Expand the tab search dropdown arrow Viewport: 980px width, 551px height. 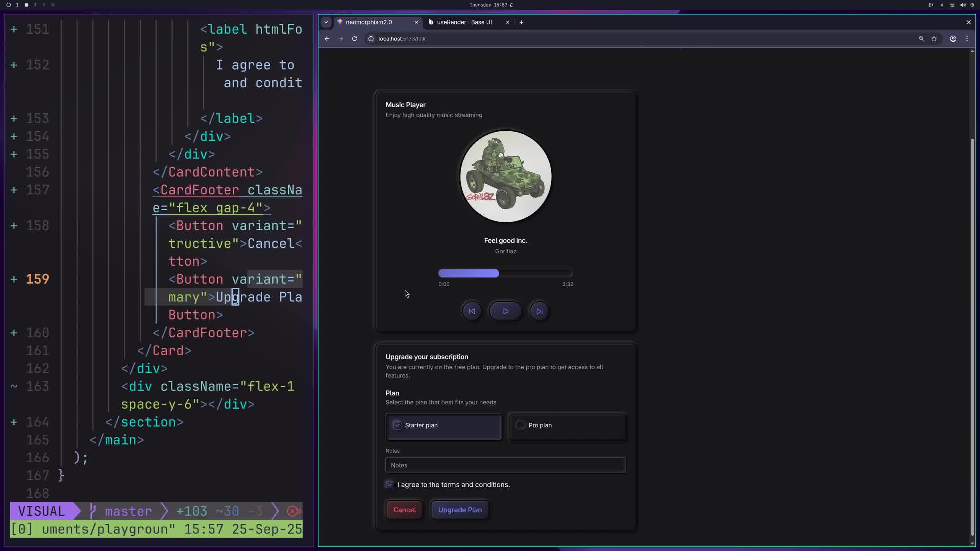click(x=326, y=22)
